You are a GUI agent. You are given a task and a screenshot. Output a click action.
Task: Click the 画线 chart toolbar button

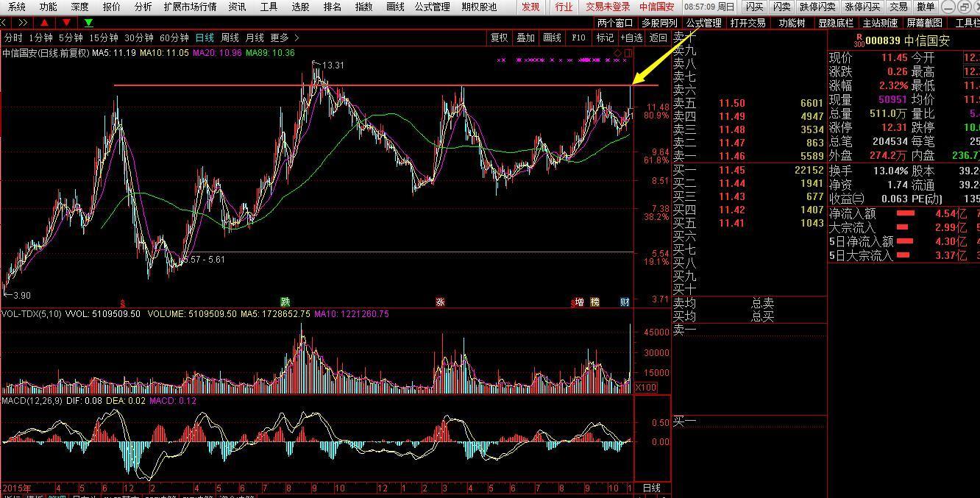552,38
